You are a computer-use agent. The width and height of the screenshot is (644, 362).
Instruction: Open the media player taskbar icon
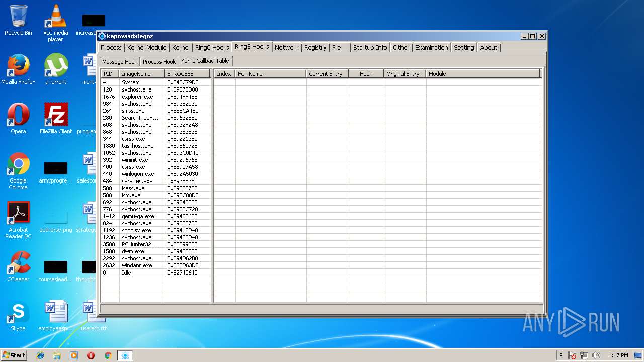(x=74, y=355)
